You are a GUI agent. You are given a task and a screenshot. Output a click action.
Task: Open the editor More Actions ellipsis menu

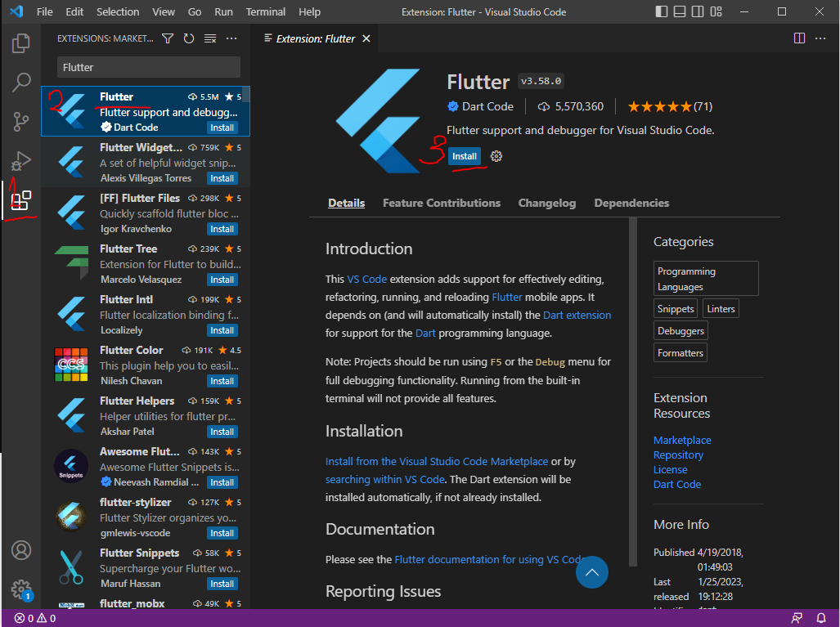[x=820, y=38]
